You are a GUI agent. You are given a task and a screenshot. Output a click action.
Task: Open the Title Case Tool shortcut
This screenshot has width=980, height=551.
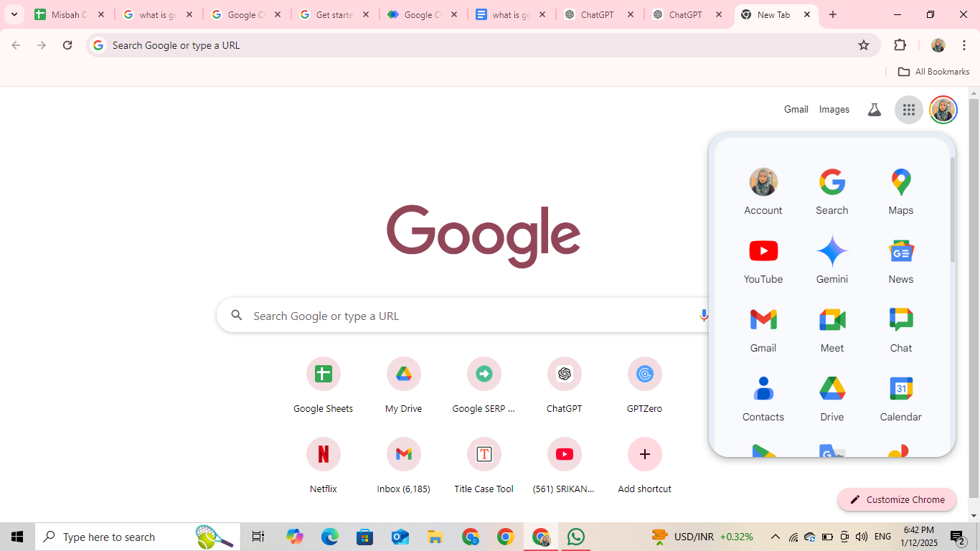point(484,466)
